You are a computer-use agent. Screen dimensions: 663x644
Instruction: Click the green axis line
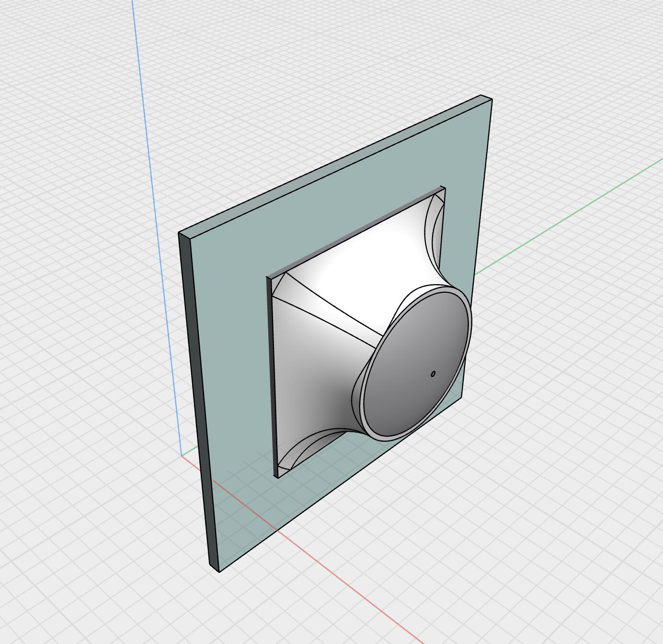coord(575,211)
